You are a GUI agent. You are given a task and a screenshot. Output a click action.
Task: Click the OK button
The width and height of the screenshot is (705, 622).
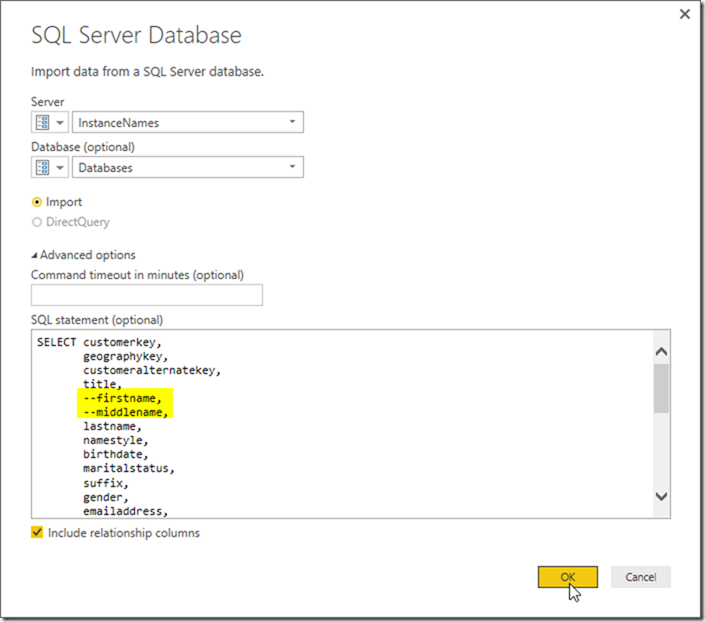(567, 577)
